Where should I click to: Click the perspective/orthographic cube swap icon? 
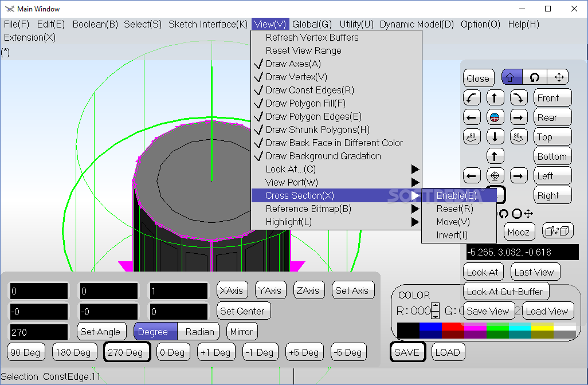[x=558, y=231]
